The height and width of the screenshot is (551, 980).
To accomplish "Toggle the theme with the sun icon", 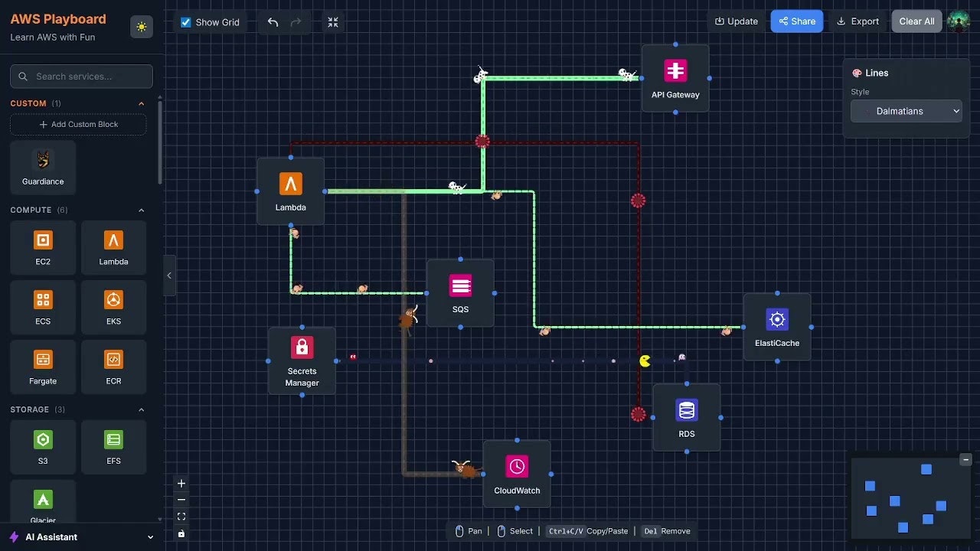I will [142, 26].
